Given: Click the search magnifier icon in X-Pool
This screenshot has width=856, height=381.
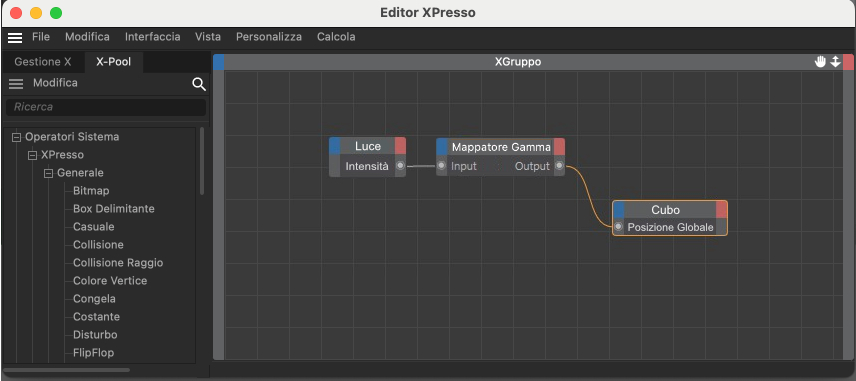Looking at the screenshot, I should point(199,84).
